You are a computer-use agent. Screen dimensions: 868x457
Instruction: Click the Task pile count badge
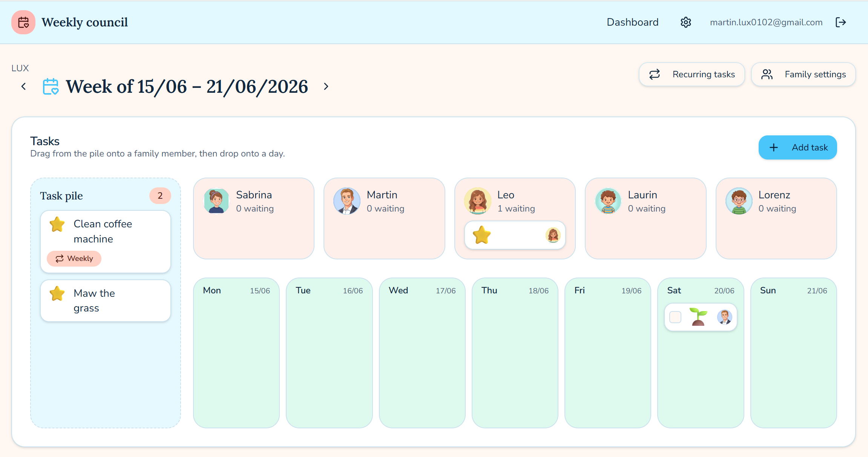[160, 196]
